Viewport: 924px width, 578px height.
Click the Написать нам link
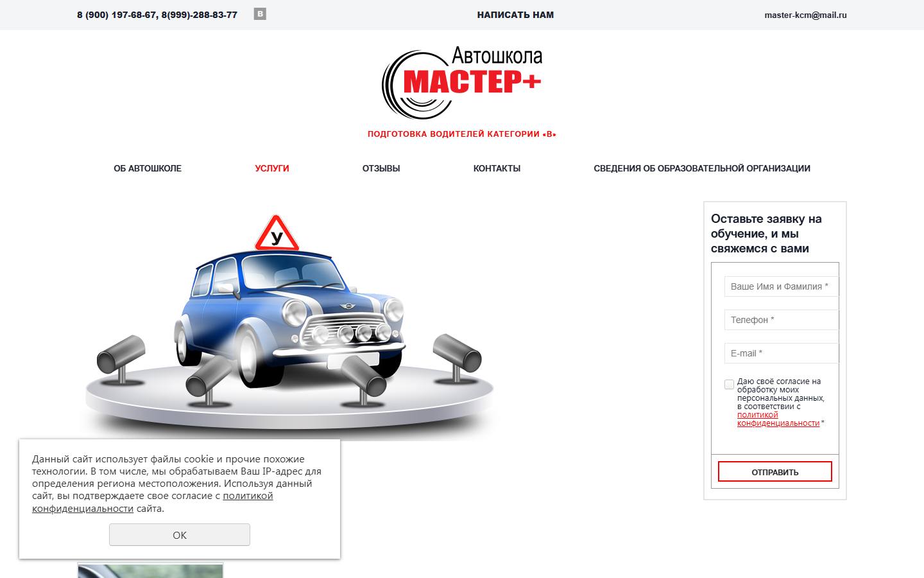point(515,15)
